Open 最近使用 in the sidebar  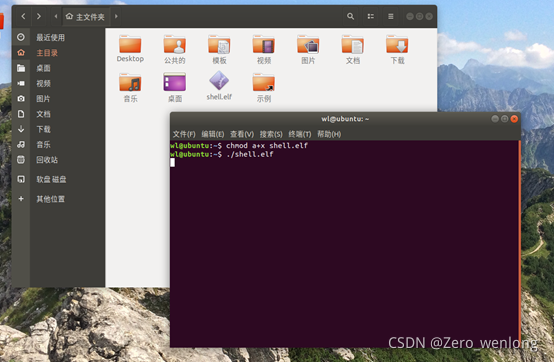coord(51,37)
